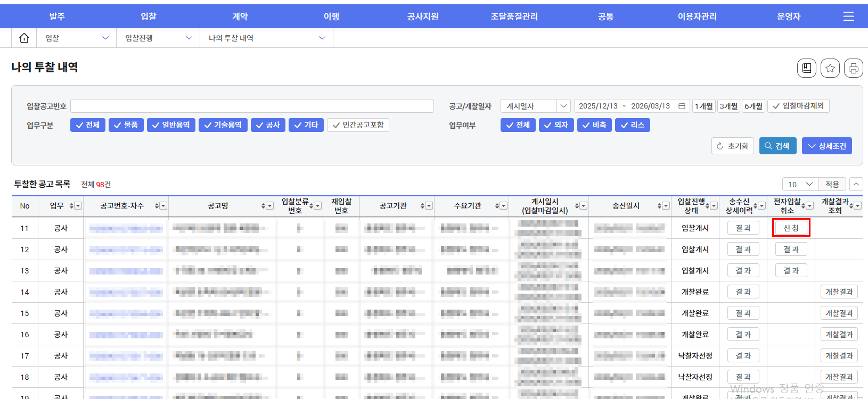Sort by 업무 column arrows
This screenshot has height=399, width=868.
point(71,206)
